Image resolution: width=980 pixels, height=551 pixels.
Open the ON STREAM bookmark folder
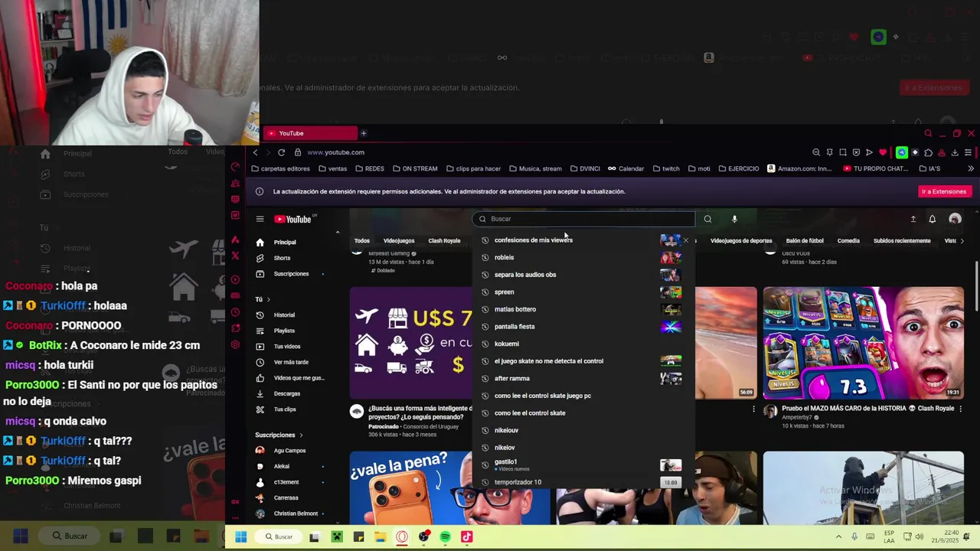pyautogui.click(x=414, y=168)
